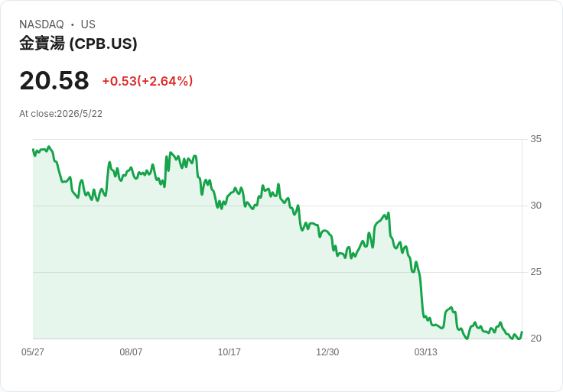Select the 30 y-axis label

535,206
